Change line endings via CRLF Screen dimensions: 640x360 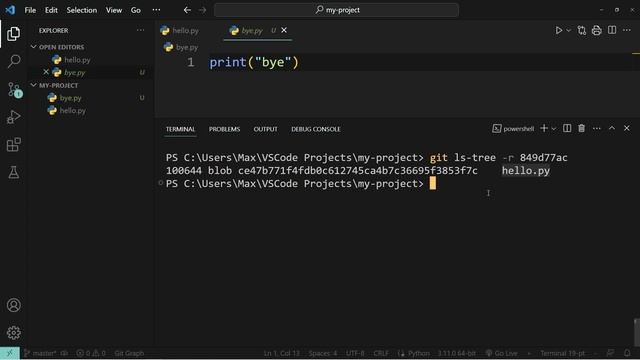click(x=381, y=353)
